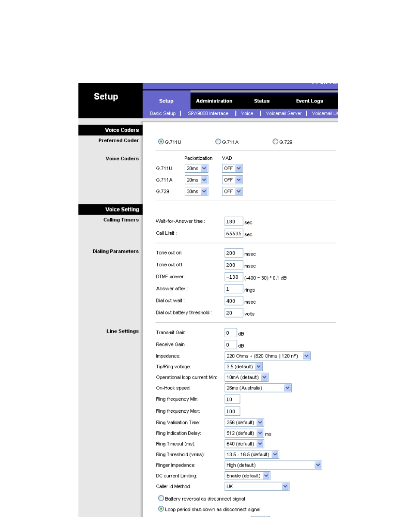This screenshot has width=411, height=532.
Task: Switch to the Administration tab
Action: (x=214, y=101)
